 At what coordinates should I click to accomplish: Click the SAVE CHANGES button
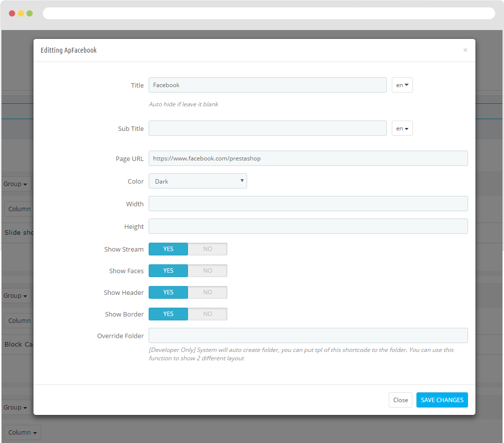coord(442,400)
